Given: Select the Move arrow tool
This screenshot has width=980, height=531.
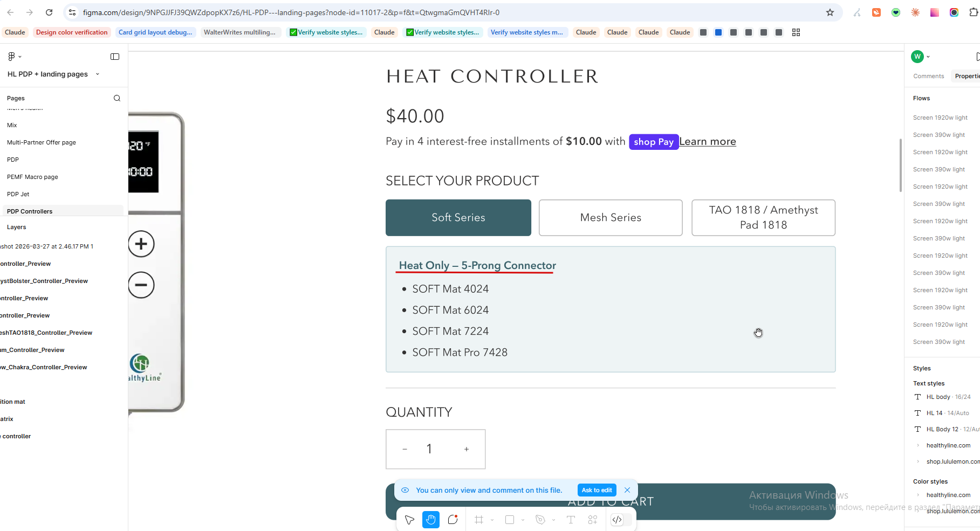Looking at the screenshot, I should tap(409, 520).
